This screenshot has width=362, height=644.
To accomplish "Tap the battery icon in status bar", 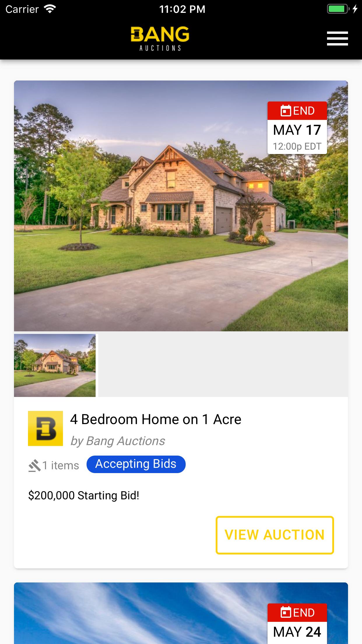I will click(x=338, y=9).
